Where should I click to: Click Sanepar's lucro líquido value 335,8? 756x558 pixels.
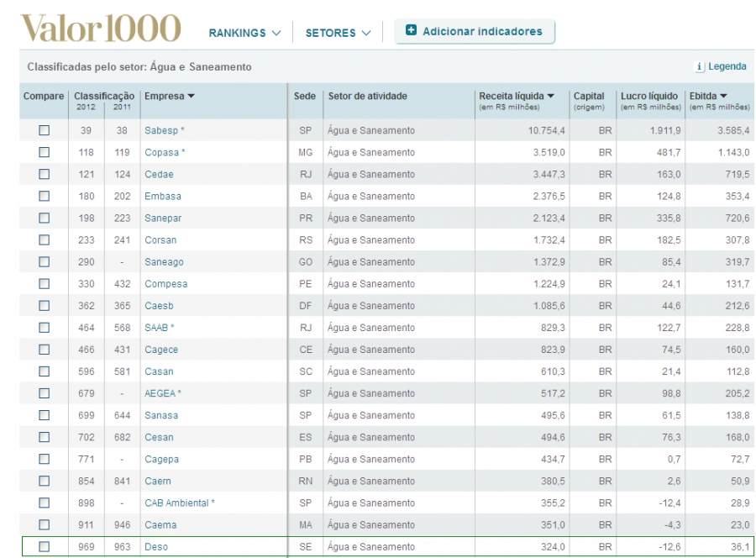(x=669, y=218)
